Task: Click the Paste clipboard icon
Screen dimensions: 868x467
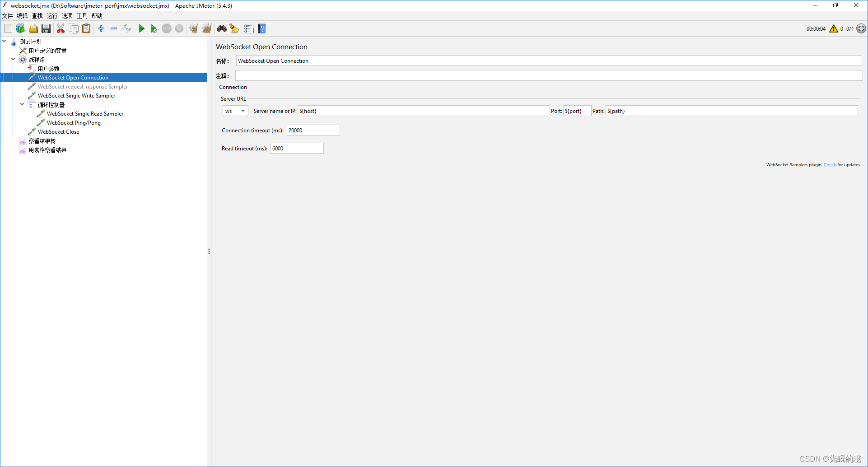Action: click(x=86, y=28)
